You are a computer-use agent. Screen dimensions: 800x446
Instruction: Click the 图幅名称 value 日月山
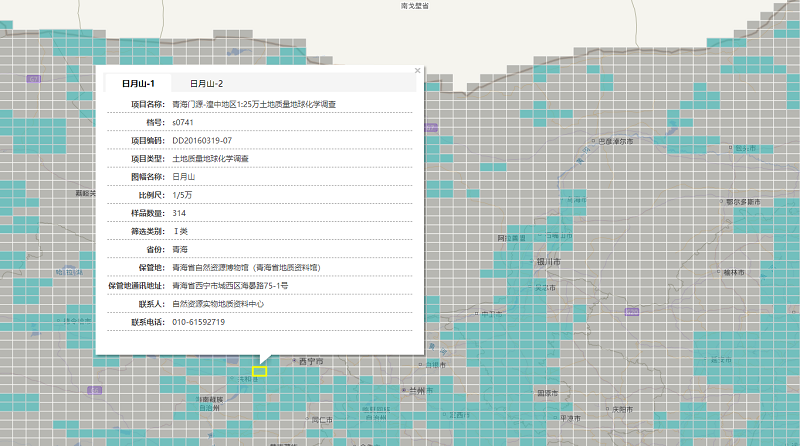184,177
